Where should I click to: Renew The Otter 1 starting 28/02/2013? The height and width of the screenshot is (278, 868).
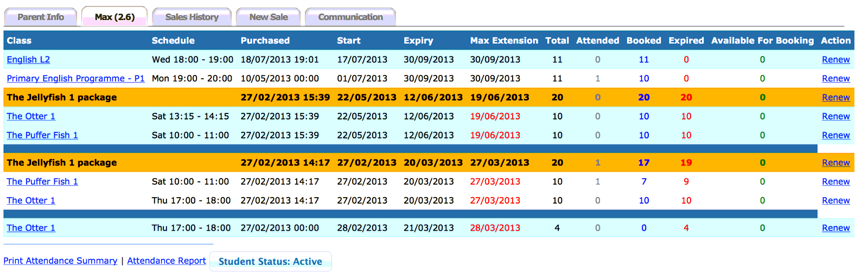pyautogui.click(x=836, y=228)
